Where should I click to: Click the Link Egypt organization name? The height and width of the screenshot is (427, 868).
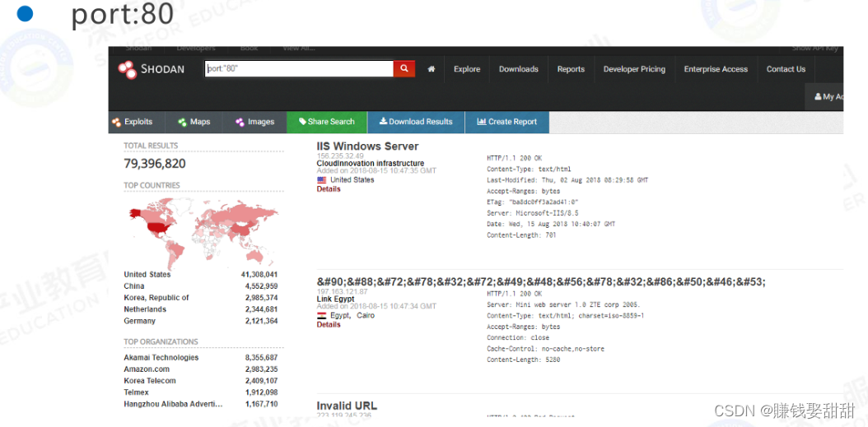pyautogui.click(x=335, y=299)
